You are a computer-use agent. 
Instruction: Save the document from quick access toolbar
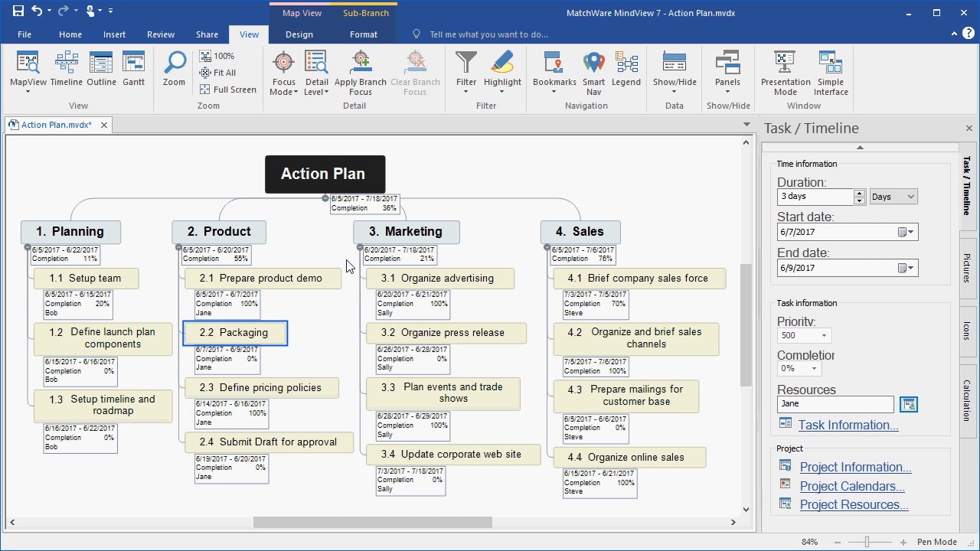click(x=18, y=11)
